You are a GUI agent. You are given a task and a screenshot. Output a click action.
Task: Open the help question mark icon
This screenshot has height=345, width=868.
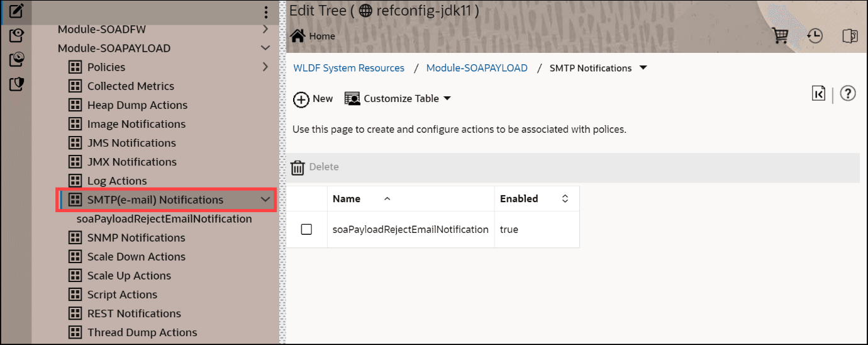pos(848,94)
